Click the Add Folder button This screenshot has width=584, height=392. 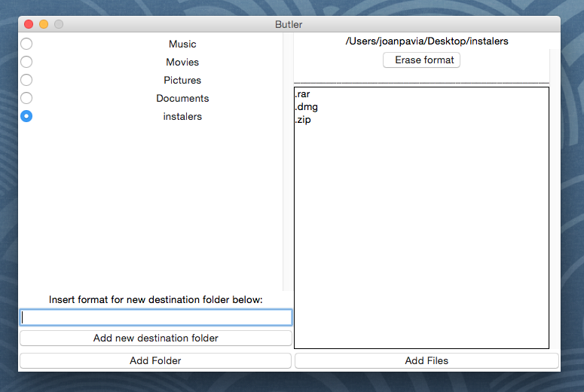[x=155, y=360]
